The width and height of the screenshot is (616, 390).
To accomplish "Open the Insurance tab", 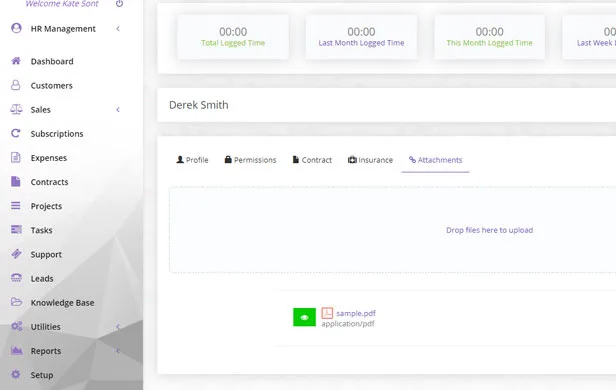I will point(370,160).
